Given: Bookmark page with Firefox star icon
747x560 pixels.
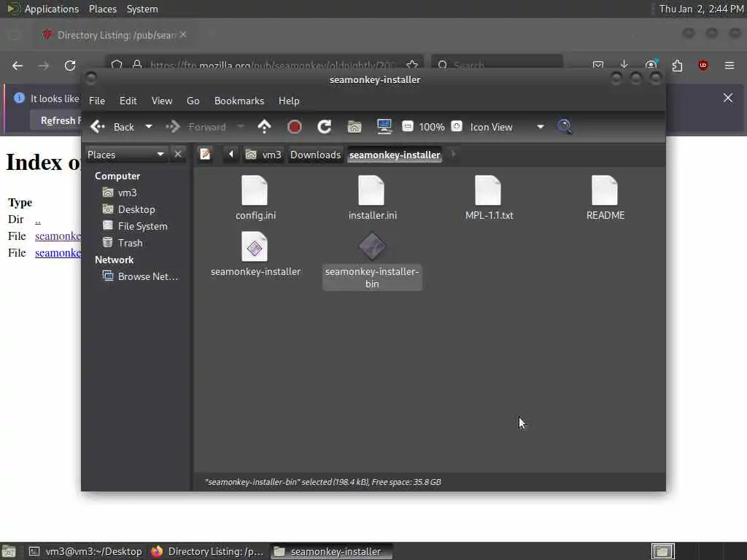Looking at the screenshot, I should 412,65.
